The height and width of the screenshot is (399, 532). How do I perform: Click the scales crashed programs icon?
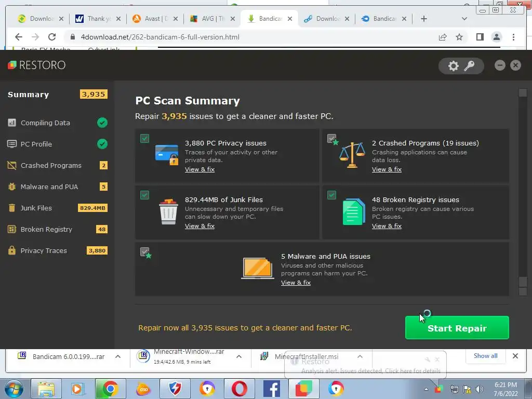click(x=352, y=155)
